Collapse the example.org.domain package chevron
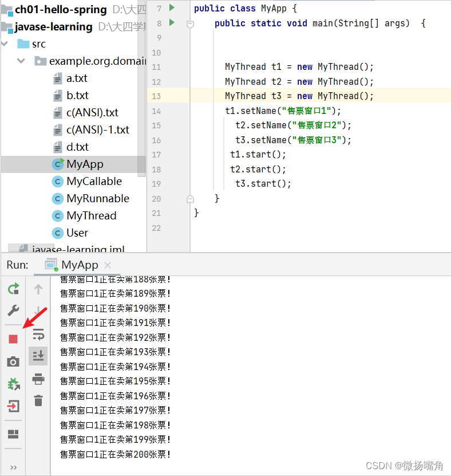Screen dimensions: 451x476 [x=21, y=61]
